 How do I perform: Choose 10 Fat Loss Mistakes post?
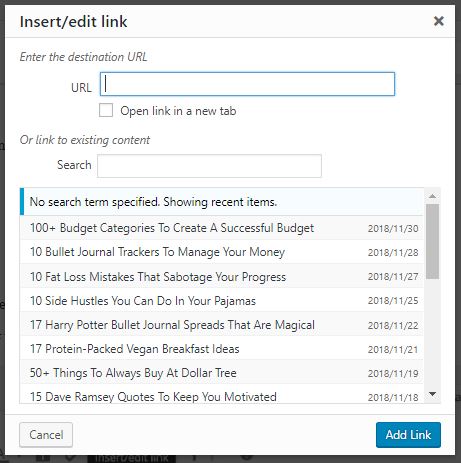(x=222, y=276)
